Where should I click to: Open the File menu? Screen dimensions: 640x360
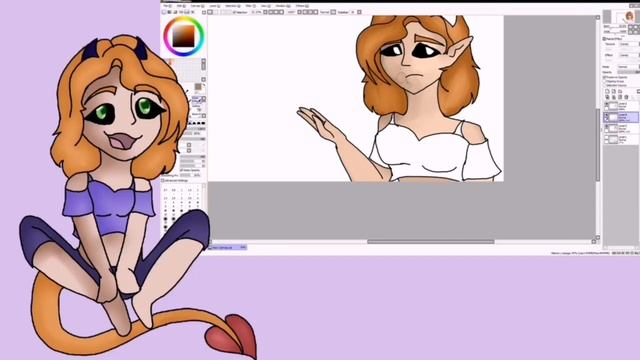click(167, 6)
